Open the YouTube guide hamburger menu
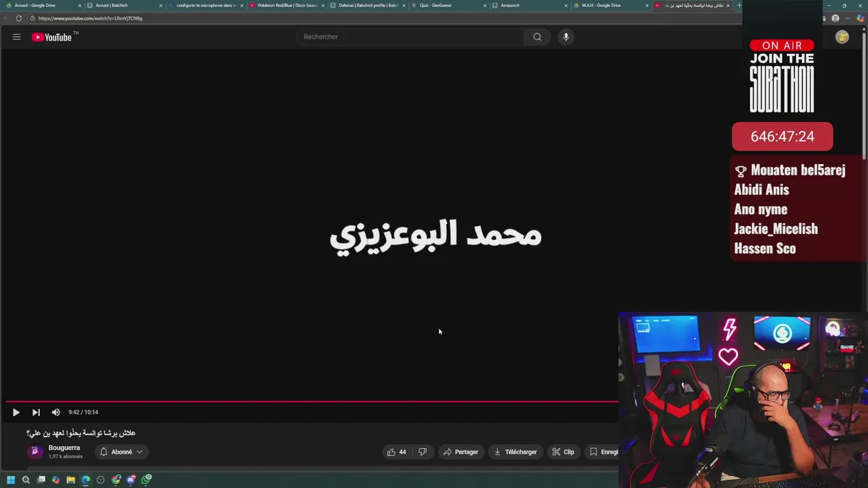Image resolution: width=868 pixels, height=488 pixels. 16,37
